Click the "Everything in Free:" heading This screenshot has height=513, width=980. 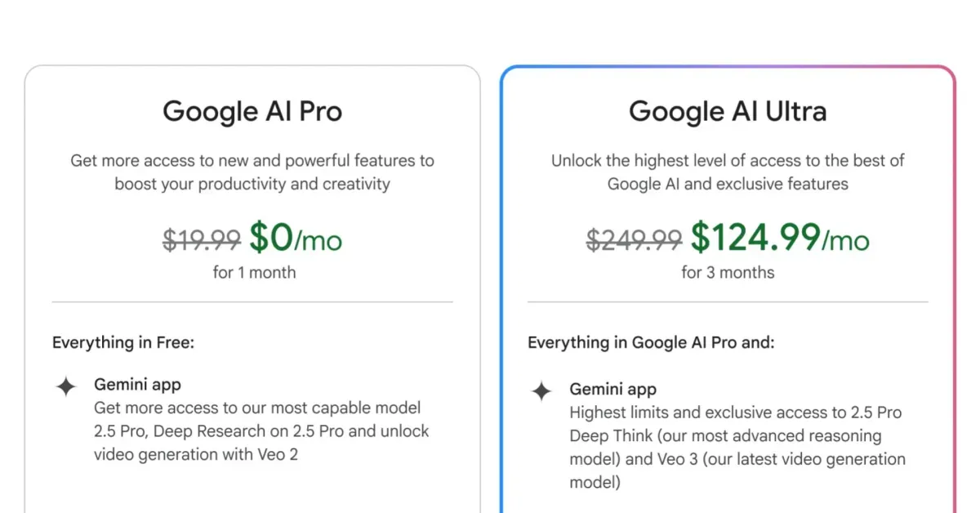[123, 342]
